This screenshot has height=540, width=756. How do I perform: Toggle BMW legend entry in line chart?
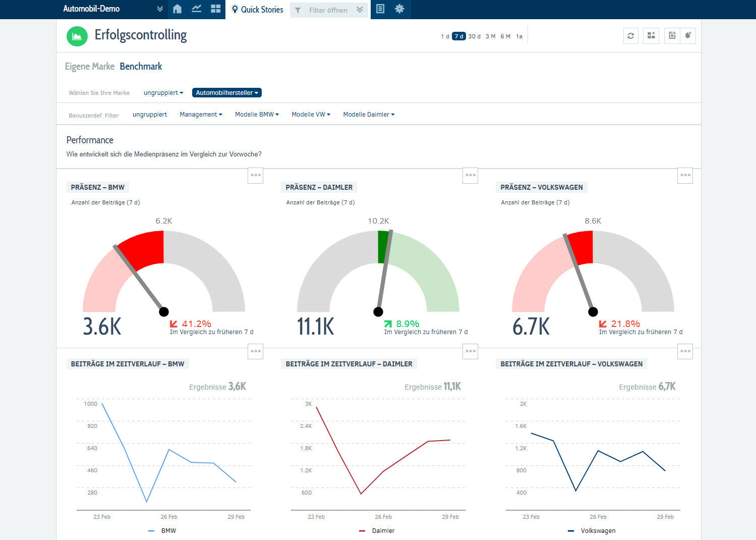pyautogui.click(x=162, y=531)
